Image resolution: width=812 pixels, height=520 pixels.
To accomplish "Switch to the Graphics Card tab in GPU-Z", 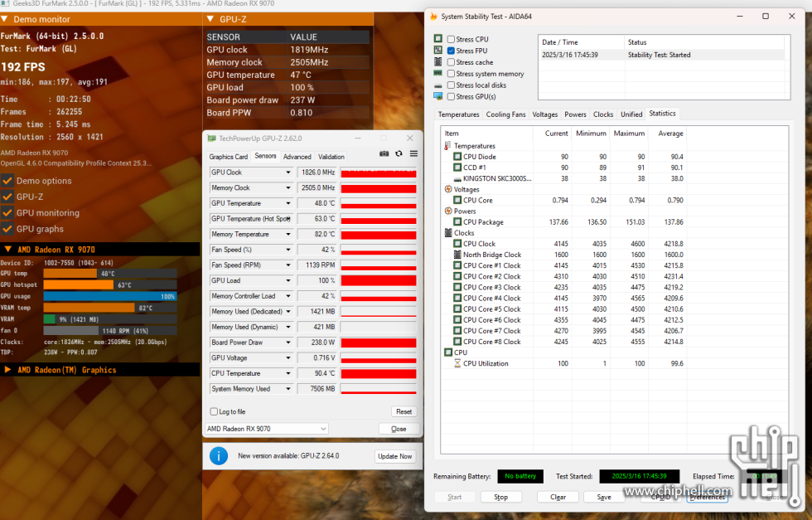I will point(229,157).
